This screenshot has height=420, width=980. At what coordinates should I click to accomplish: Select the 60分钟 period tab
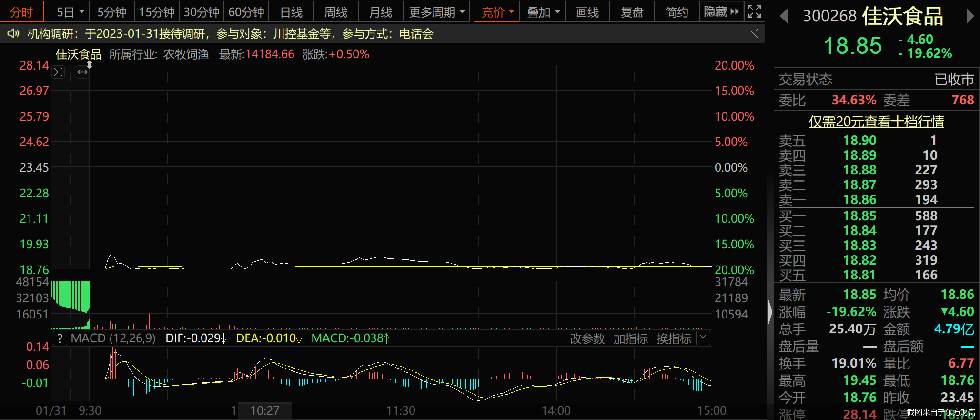coord(246,12)
